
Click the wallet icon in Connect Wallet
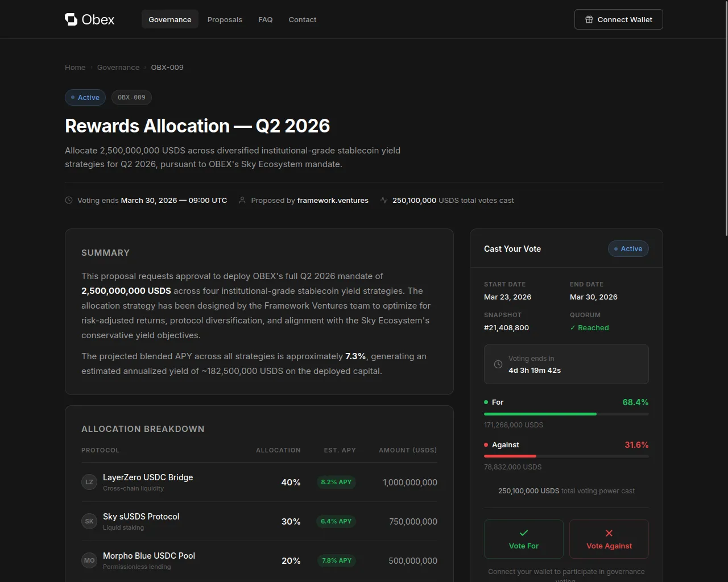tap(589, 19)
